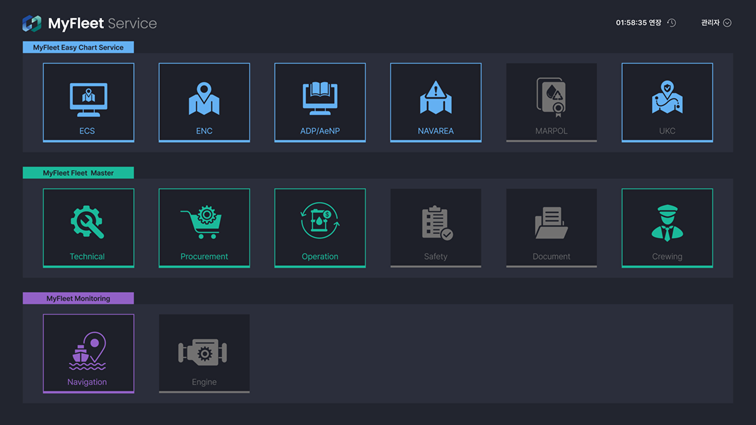Open the Crewing module
This screenshot has height=425, width=756.
(667, 228)
